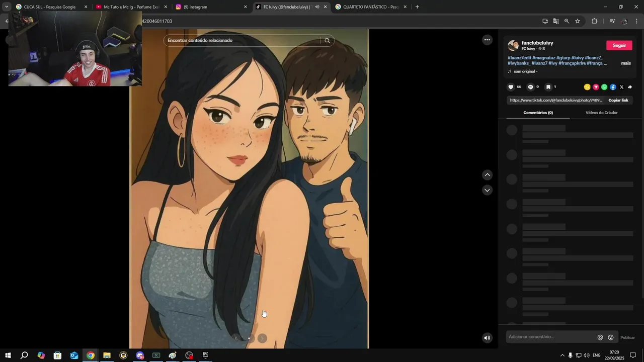This screenshot has width=644, height=362.
Task: Click the Translate page icon
Action: (556, 21)
